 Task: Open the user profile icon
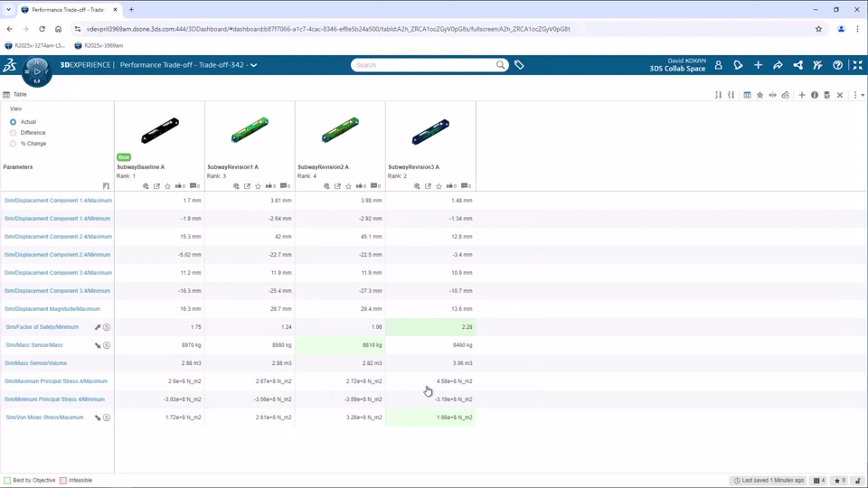click(719, 65)
